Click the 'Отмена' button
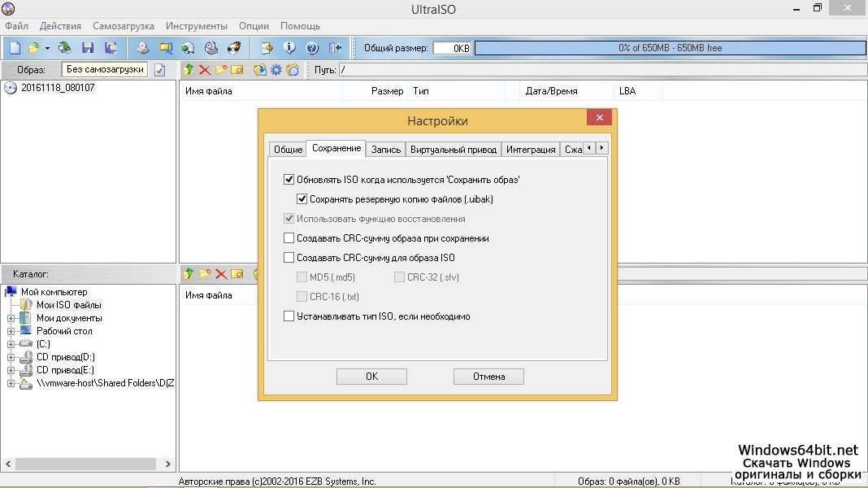The height and width of the screenshot is (488, 868). (x=488, y=377)
